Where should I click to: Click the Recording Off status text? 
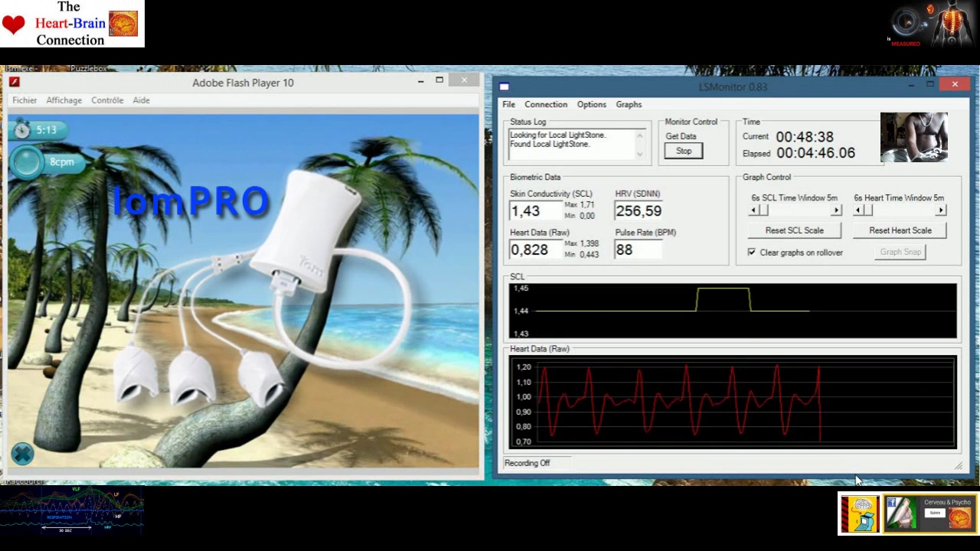527,463
